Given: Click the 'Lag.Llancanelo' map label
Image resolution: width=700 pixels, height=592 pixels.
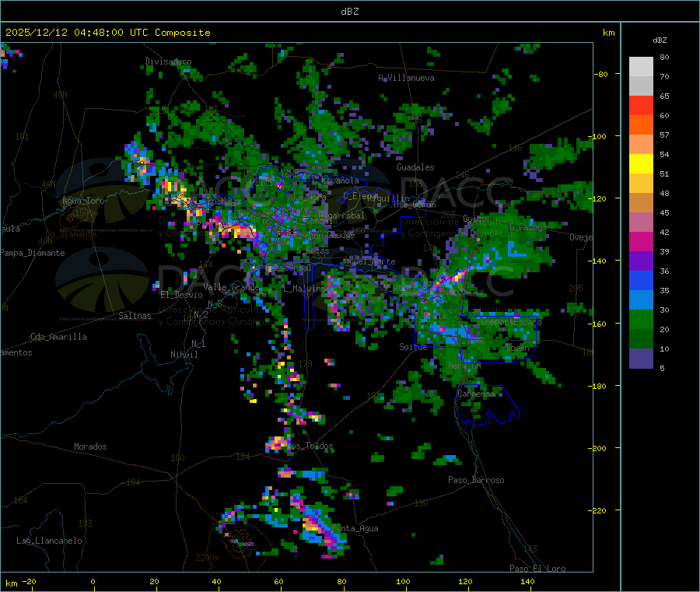Looking at the screenshot, I should 49,541.
